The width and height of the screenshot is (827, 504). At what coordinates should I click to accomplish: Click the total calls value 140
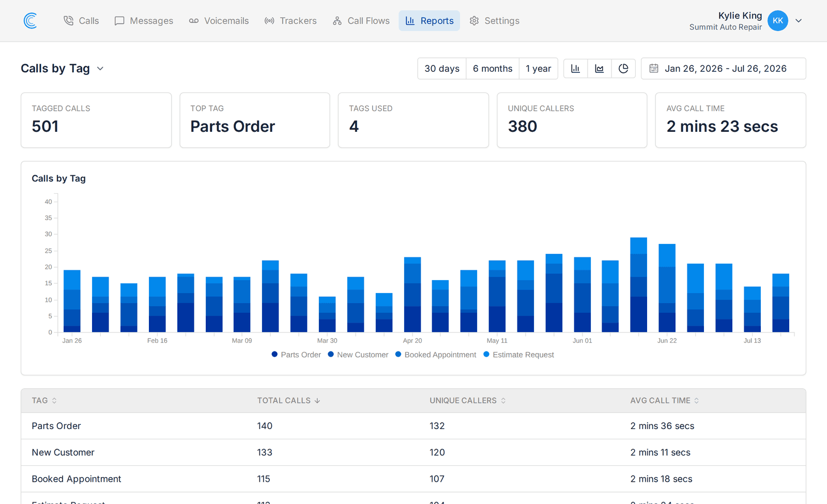click(x=265, y=426)
